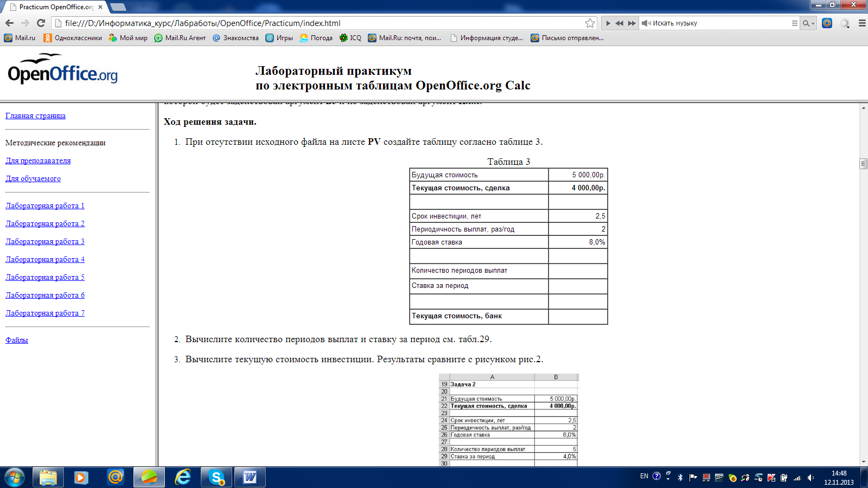Open Windows Explorer from taskbar

(48, 477)
